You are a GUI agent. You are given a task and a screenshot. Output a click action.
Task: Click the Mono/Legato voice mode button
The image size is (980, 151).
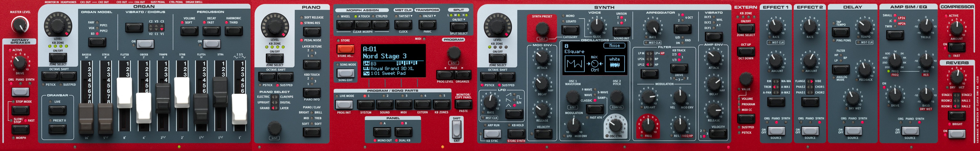tap(570, 29)
